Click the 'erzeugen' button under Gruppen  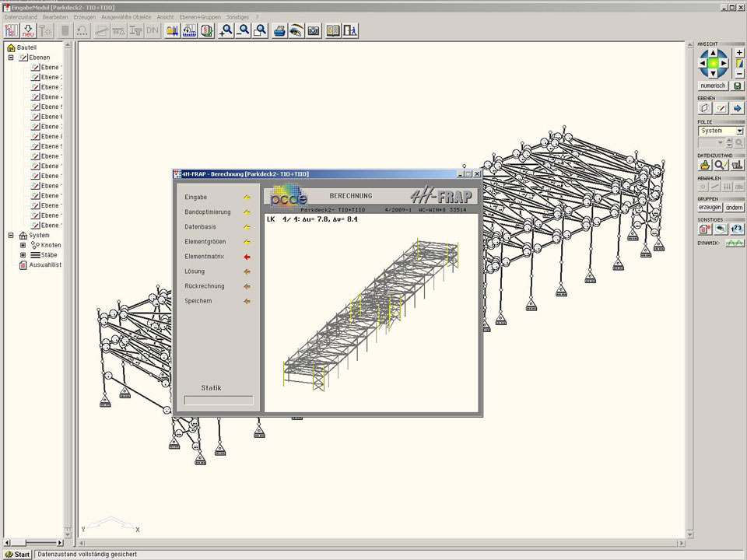pos(710,208)
